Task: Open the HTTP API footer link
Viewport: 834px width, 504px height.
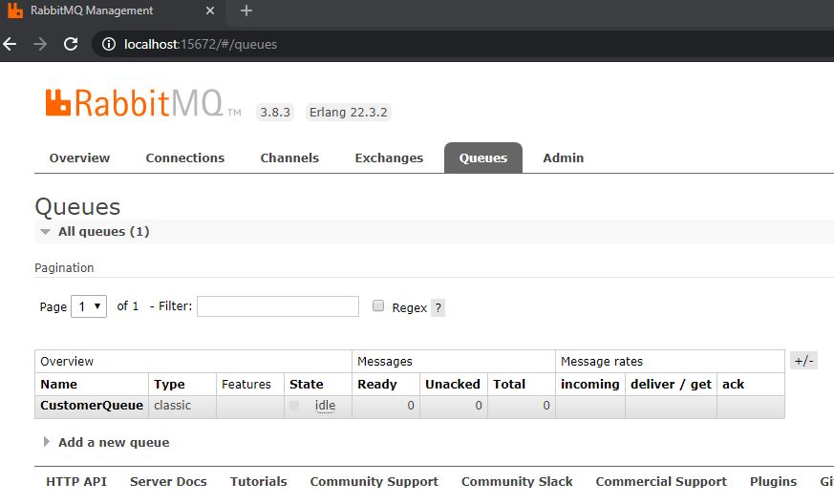Action: coord(76,482)
